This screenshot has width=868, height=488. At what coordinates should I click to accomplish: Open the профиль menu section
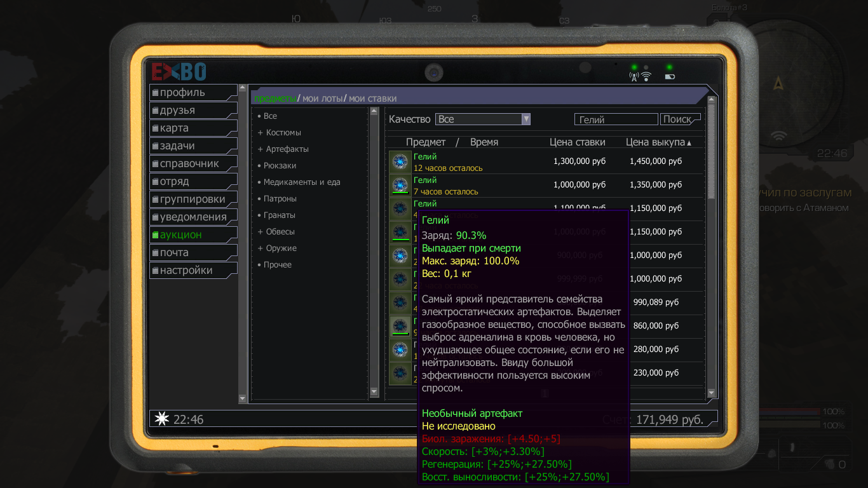(193, 92)
